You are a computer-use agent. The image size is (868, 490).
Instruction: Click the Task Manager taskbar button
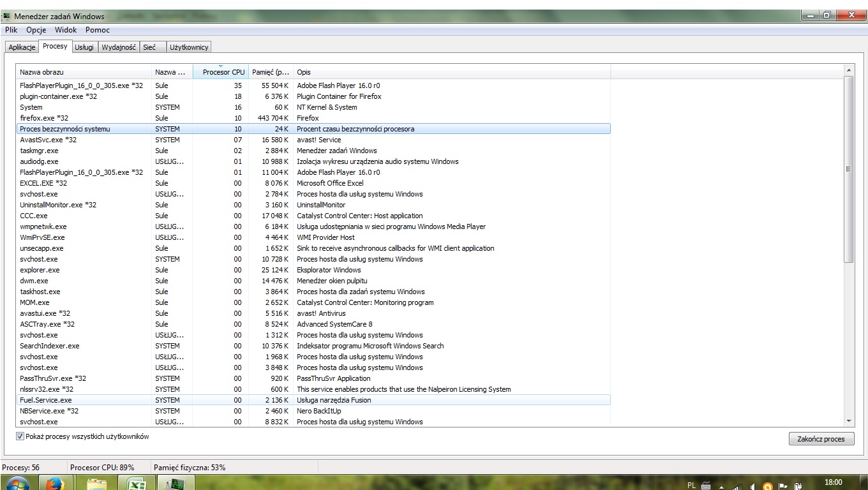pos(174,484)
